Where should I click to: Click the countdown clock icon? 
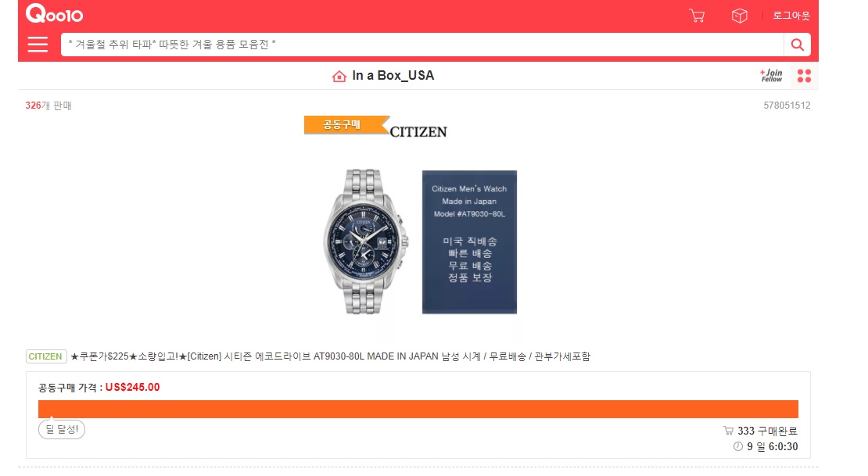coord(738,446)
